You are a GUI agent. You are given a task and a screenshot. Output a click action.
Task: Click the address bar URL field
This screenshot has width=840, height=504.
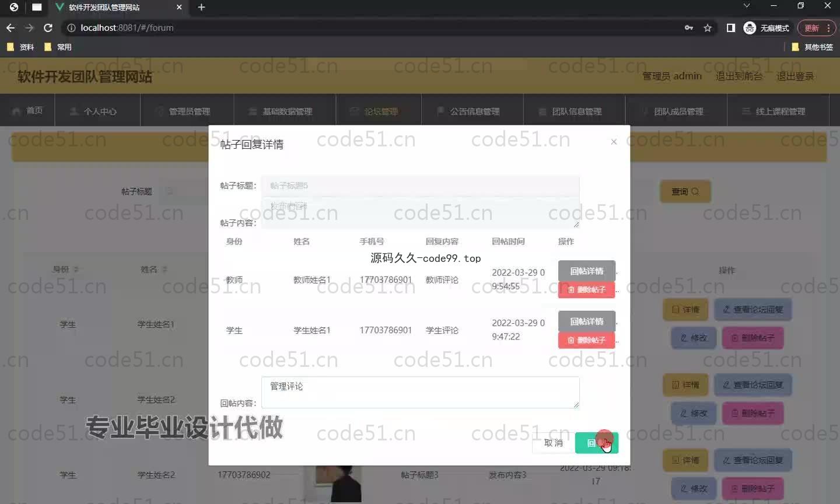pyautogui.click(x=373, y=27)
